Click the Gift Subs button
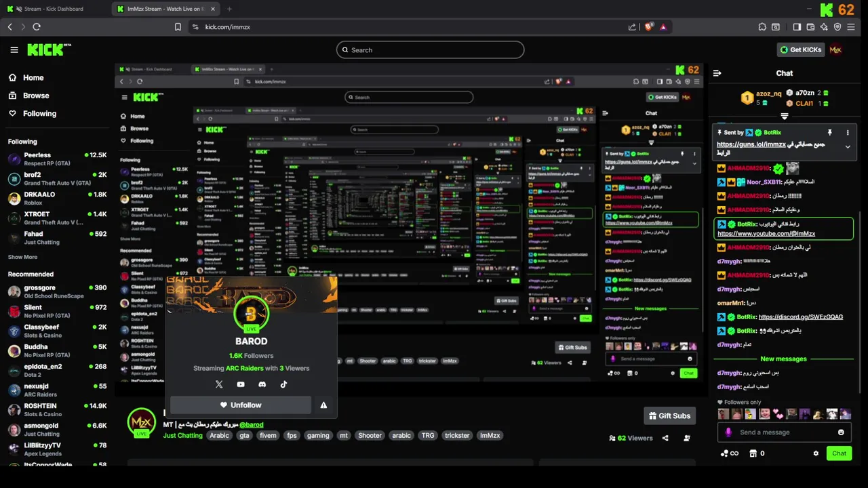Viewport: 868px width, 488px height. (x=669, y=415)
